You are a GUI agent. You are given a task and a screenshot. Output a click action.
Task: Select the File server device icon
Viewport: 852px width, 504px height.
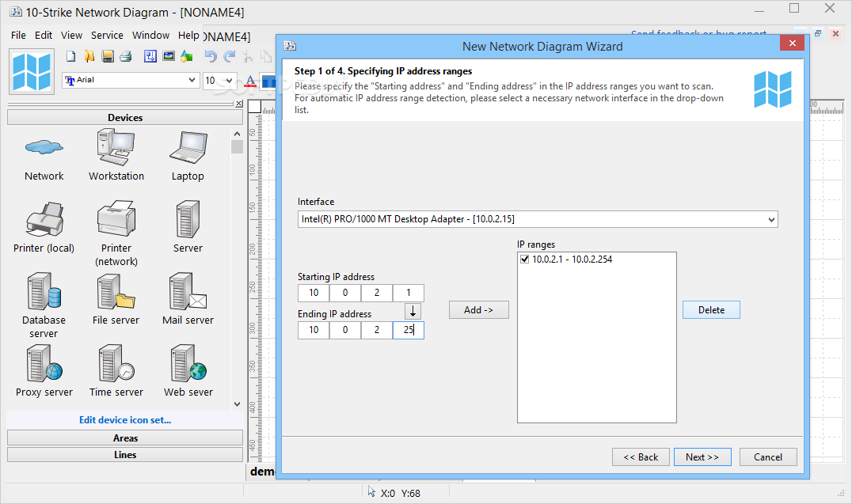click(x=116, y=291)
